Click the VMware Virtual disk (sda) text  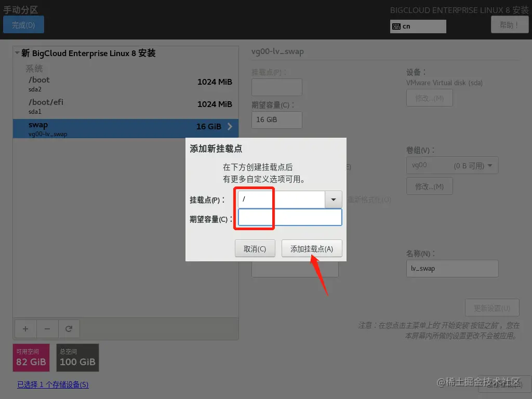[444, 83]
